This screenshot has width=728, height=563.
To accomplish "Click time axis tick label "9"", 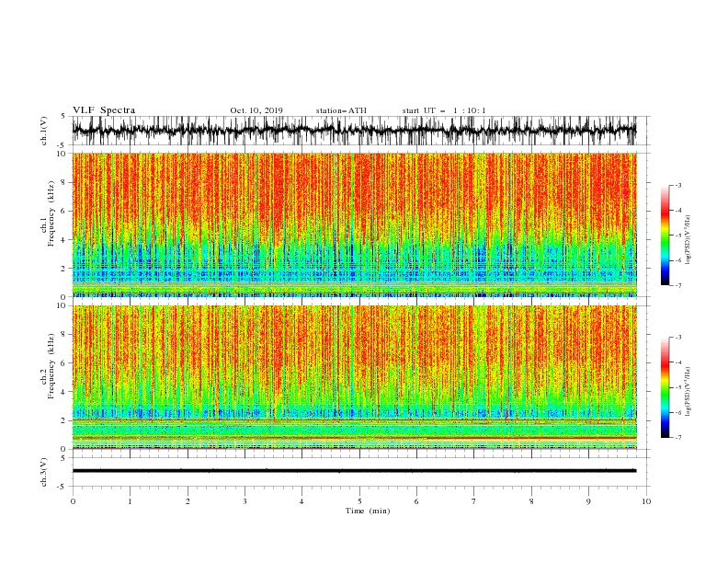I will tap(588, 501).
